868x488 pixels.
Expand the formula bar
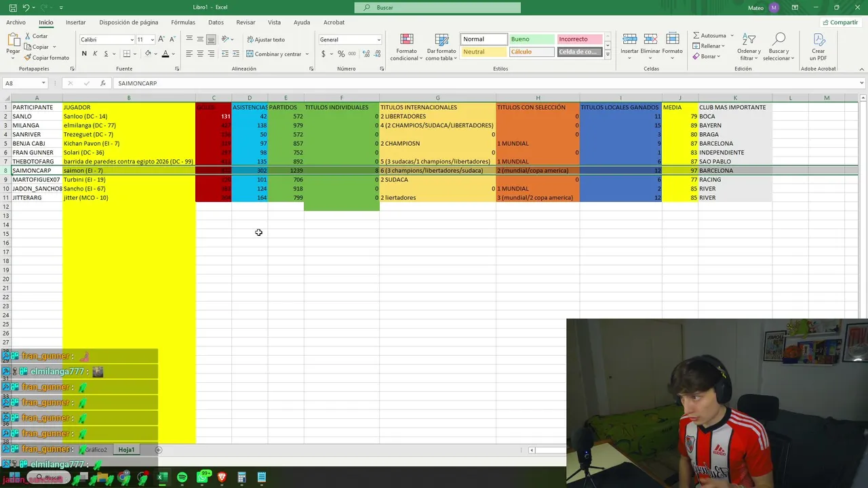[x=862, y=83]
